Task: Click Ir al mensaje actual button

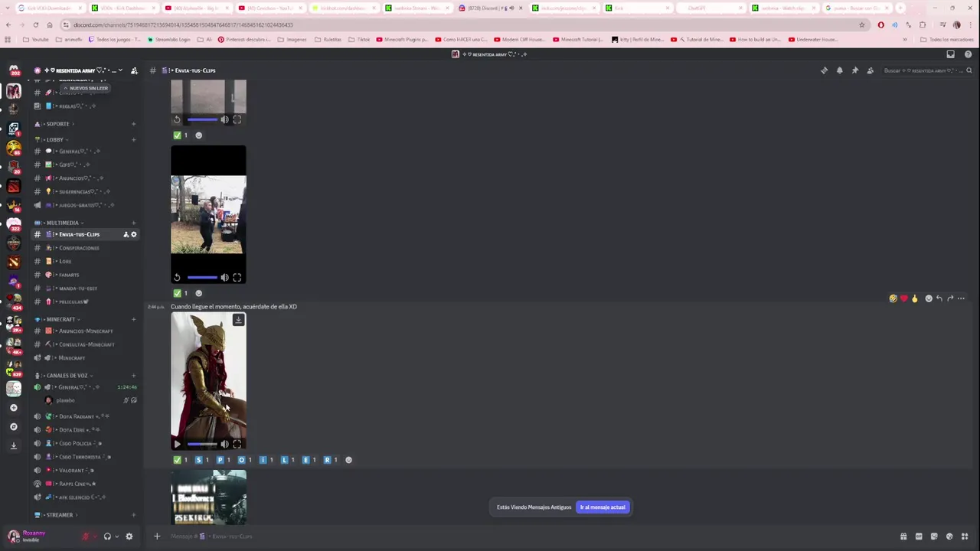Action: (603, 507)
